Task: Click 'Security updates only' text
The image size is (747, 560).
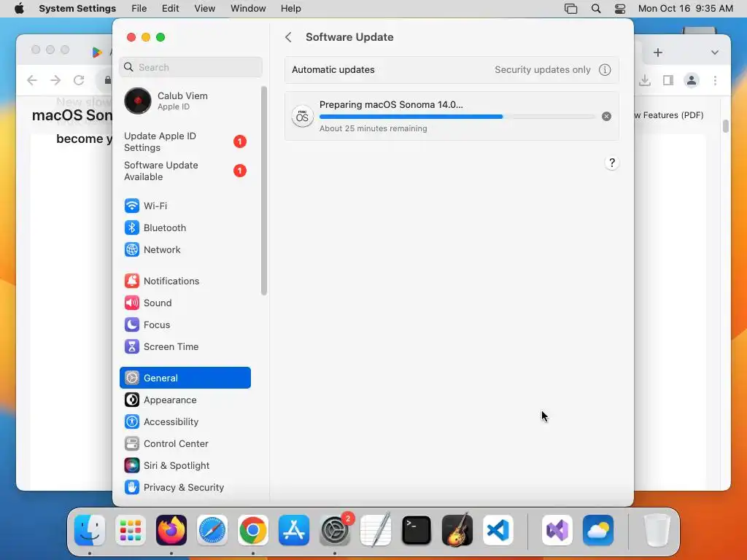Action: [542, 69]
